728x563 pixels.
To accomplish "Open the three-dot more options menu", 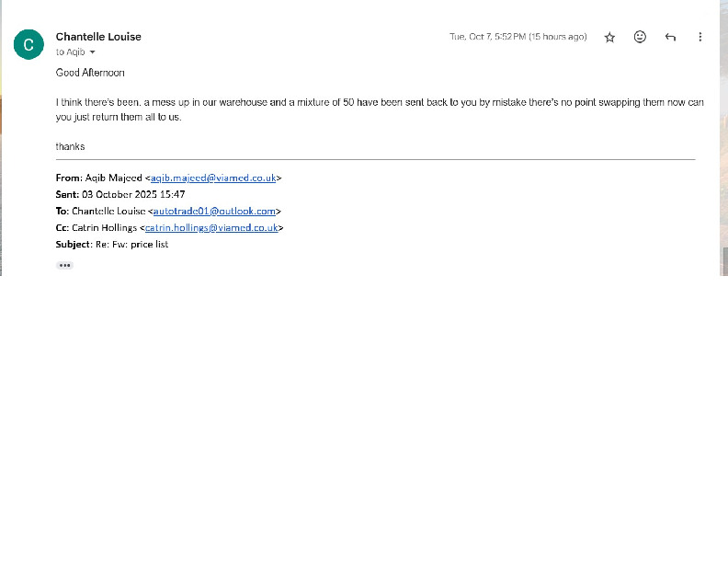I will (700, 37).
